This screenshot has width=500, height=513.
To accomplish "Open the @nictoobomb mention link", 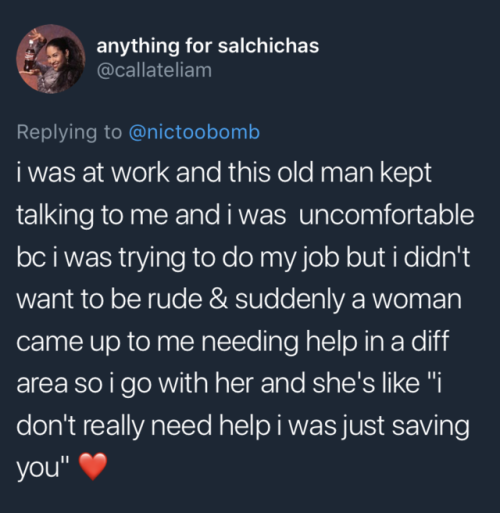I will (x=194, y=132).
